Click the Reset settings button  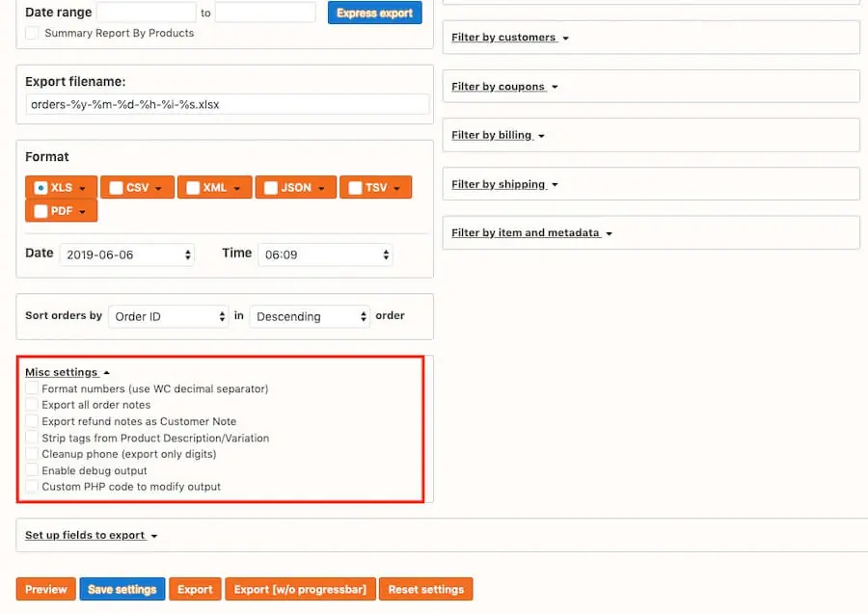pos(425,589)
